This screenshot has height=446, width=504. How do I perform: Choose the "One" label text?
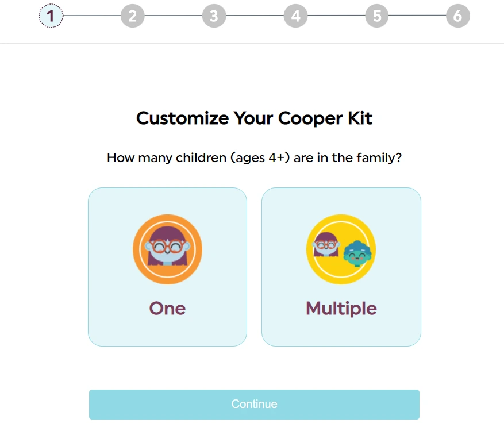167,309
